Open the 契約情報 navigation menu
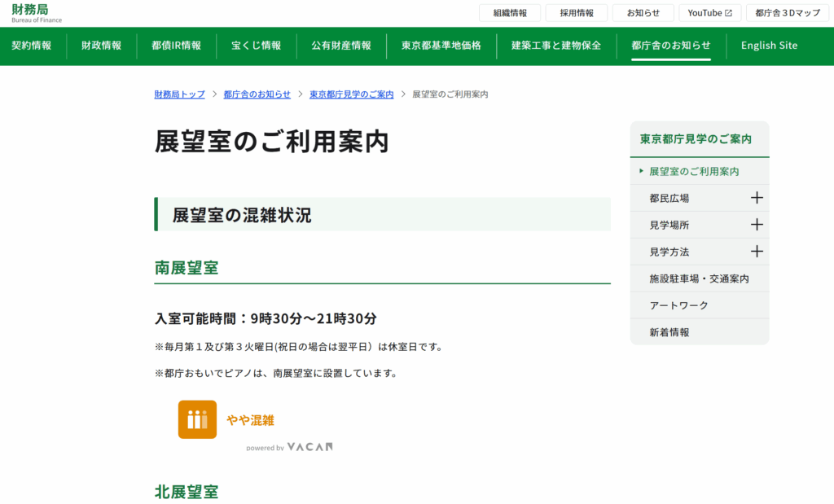The image size is (834, 504). point(32,46)
